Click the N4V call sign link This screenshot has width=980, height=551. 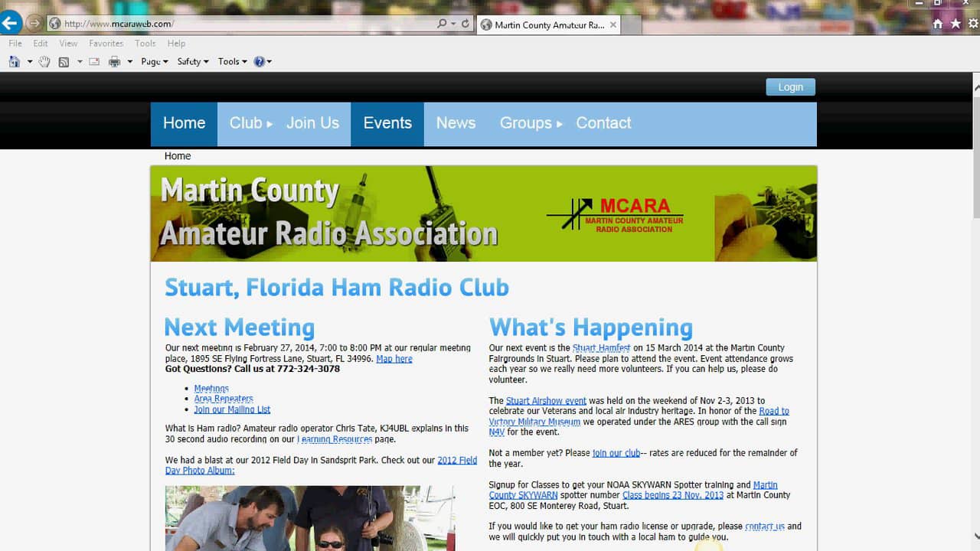click(x=497, y=432)
